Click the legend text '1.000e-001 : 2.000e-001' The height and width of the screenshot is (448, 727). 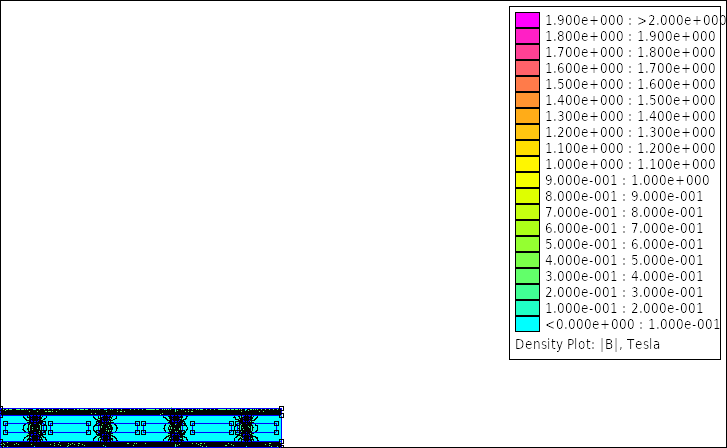pos(624,308)
